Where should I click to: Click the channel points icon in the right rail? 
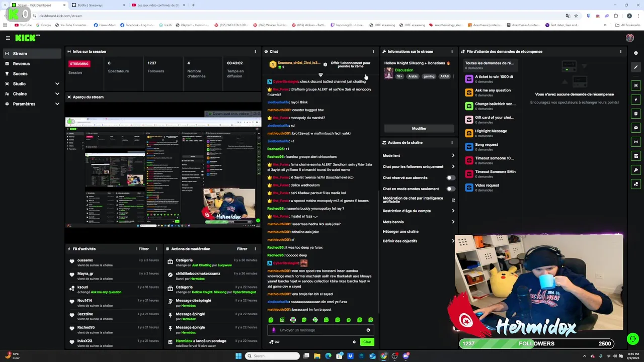636,184
